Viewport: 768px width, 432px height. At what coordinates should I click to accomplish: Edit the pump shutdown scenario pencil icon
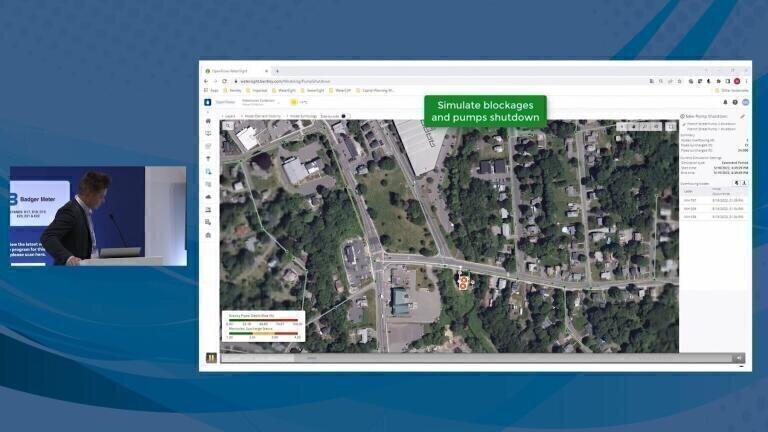743,117
